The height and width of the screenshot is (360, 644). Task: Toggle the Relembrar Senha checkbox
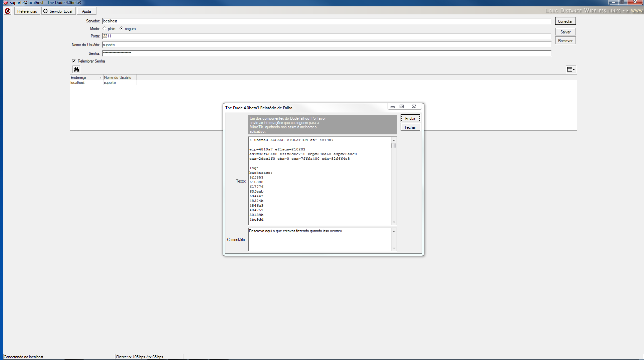[74, 61]
